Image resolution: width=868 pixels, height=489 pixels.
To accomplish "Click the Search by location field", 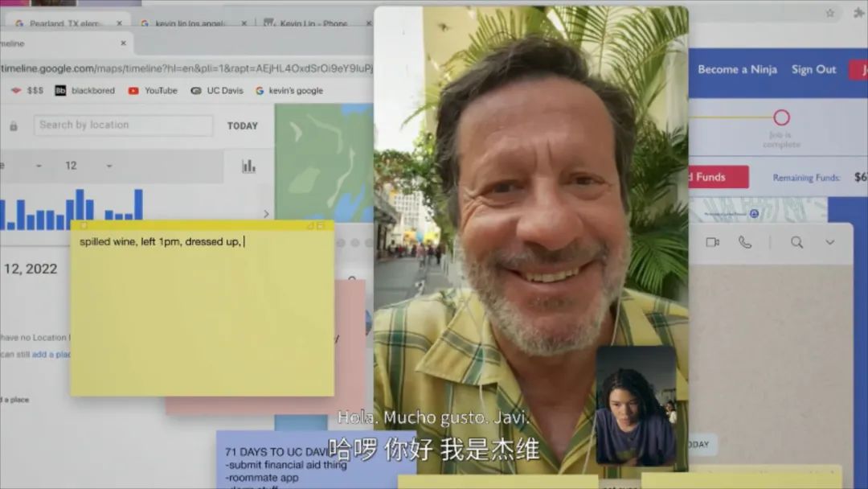I will (x=123, y=125).
